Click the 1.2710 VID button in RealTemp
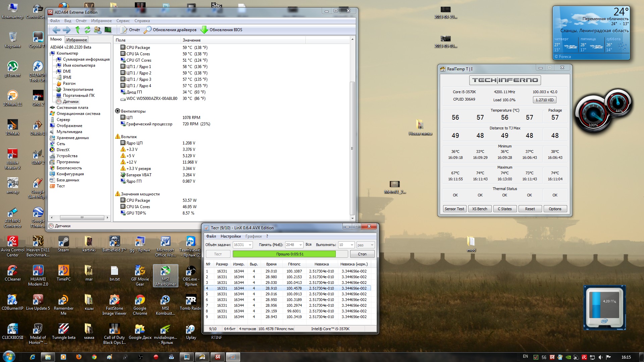 (x=544, y=100)
